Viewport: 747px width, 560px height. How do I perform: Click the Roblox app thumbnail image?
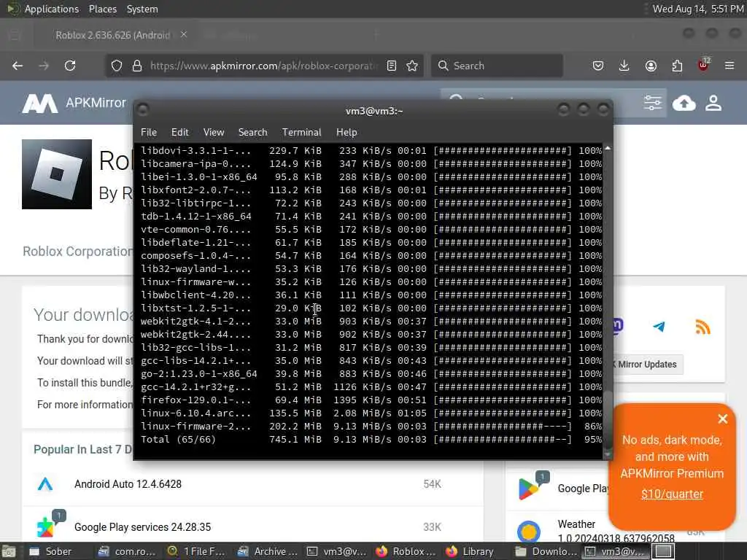[57, 174]
